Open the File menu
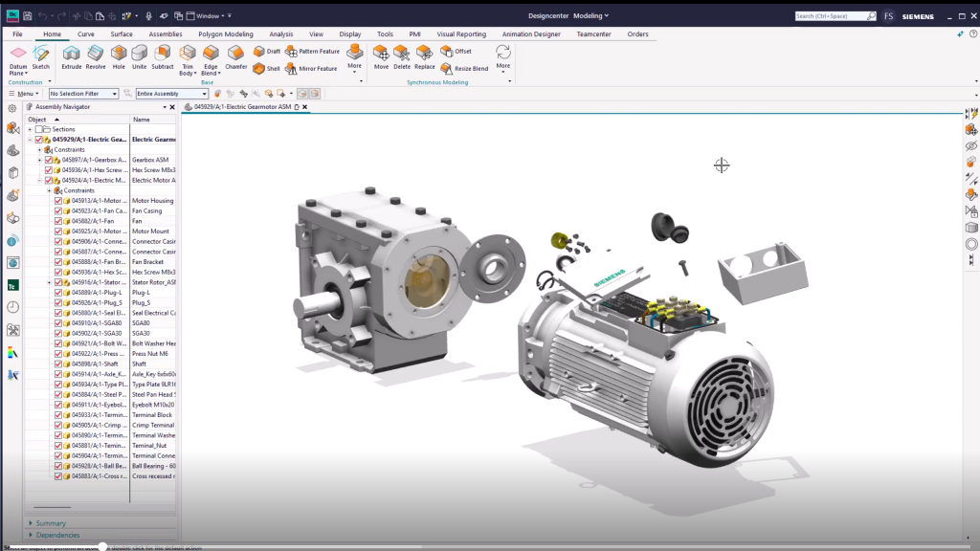This screenshot has height=551, width=980. [x=17, y=34]
